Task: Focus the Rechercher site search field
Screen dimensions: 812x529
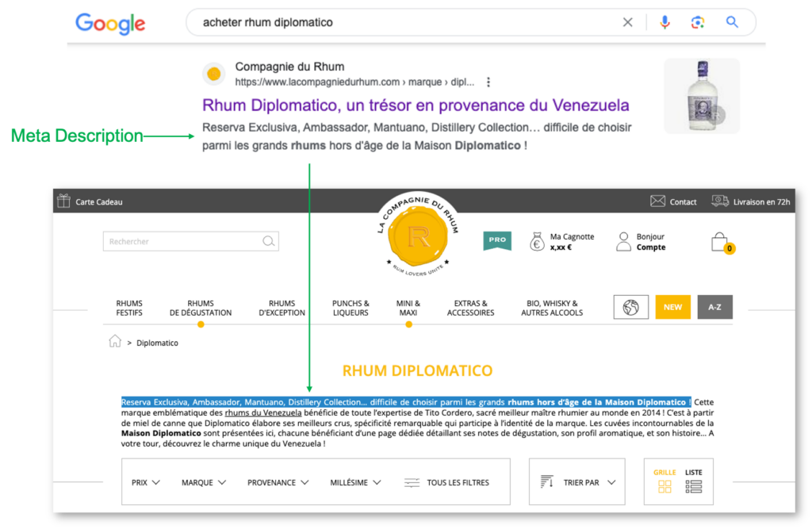Action: coord(190,241)
